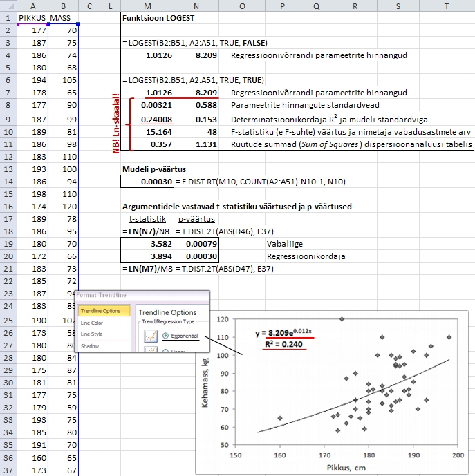Click the F.DIST.RT formula text

pos(261,182)
